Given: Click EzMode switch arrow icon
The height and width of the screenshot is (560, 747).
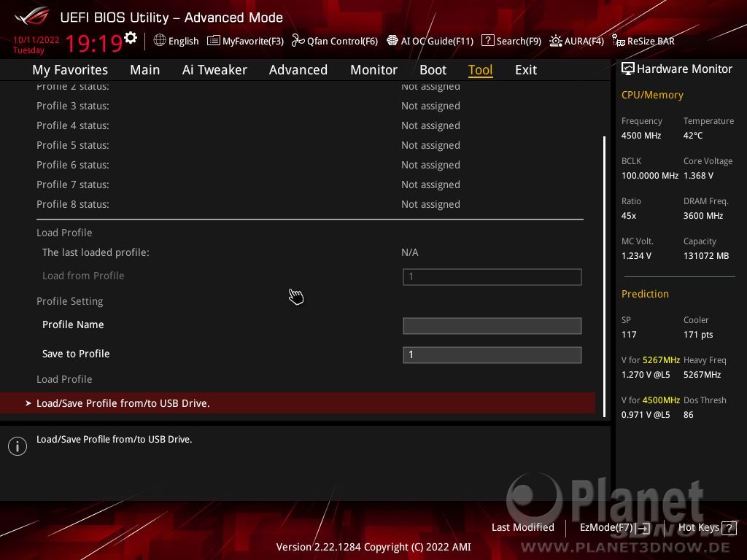Looking at the screenshot, I should tap(643, 528).
